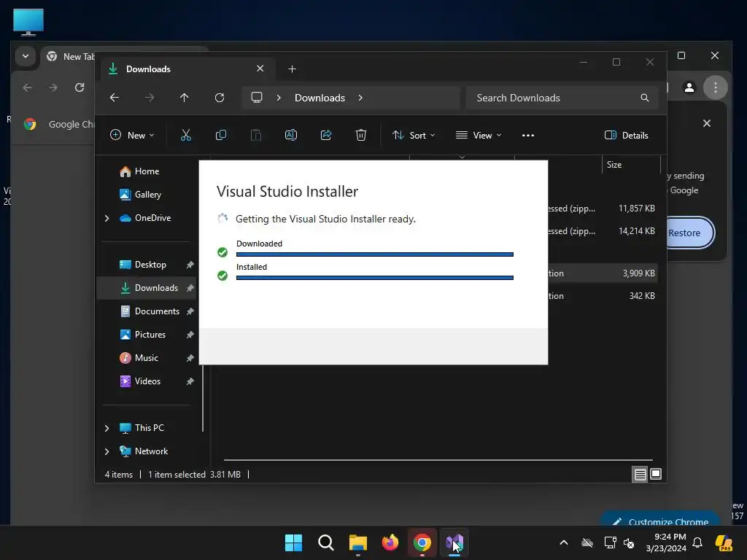The image size is (747, 560).
Task: Toggle the Details pane
Action: [x=627, y=135]
